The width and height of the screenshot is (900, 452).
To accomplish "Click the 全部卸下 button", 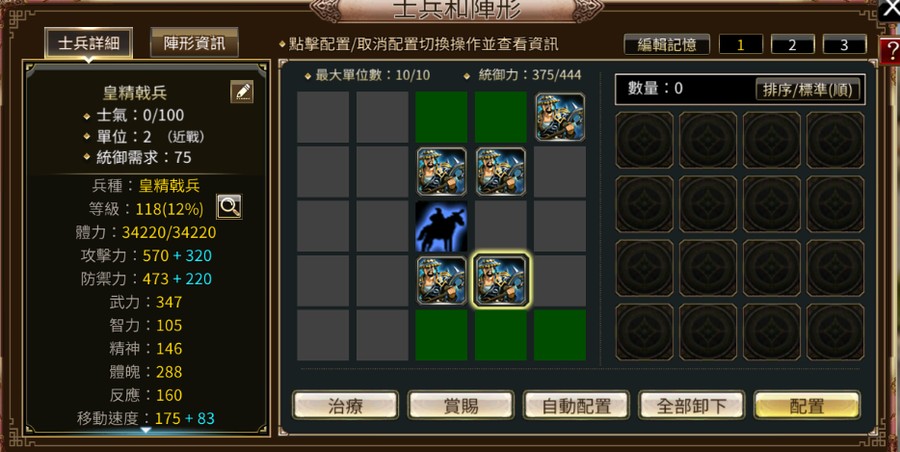I will pos(692,405).
